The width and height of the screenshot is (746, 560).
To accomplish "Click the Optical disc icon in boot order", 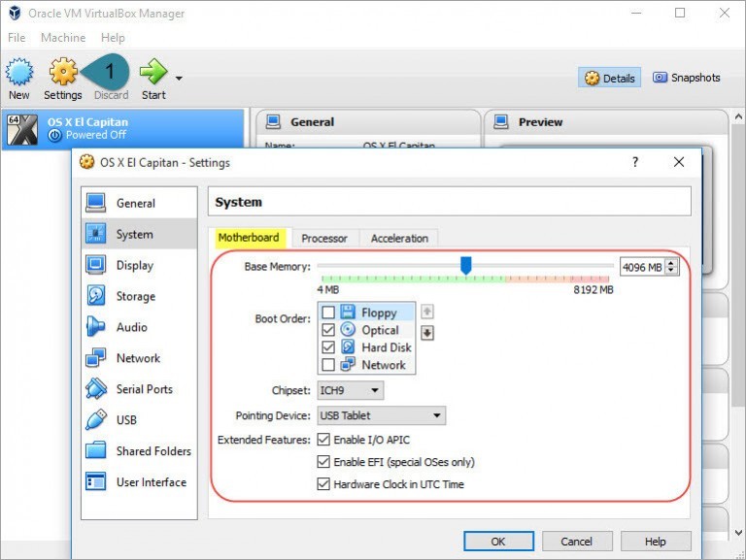I will pos(348,329).
